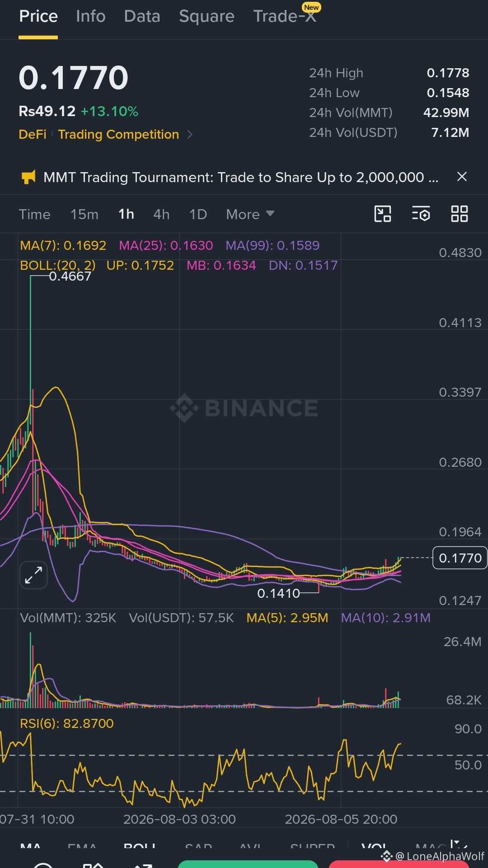Image resolution: width=488 pixels, height=868 pixels.
Task: Select the 4h chart interval
Action: pos(161,214)
